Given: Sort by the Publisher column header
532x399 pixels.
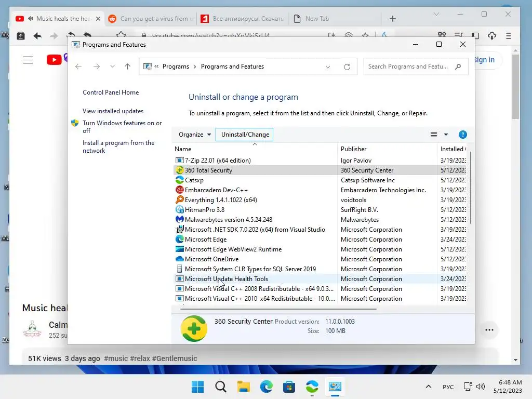Looking at the screenshot, I should [387, 149].
